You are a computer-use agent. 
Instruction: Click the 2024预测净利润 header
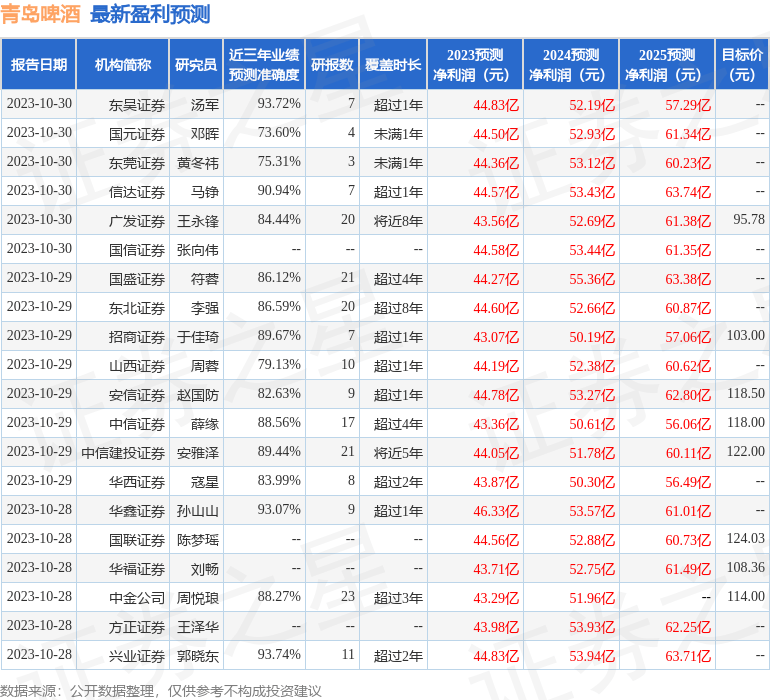[571, 64]
